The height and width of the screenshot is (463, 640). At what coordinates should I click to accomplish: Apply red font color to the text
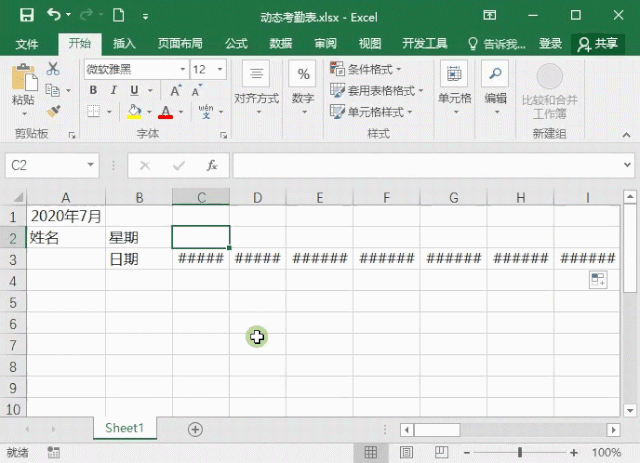[165, 111]
